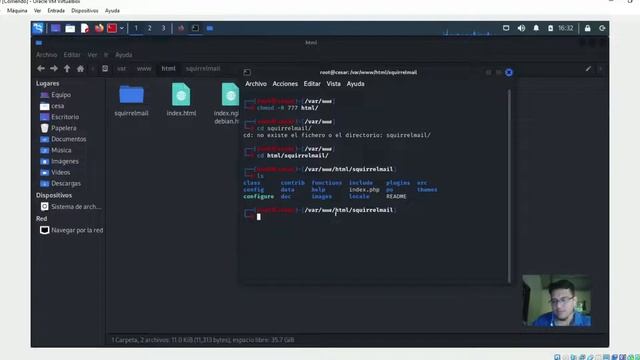Open the volume control
The width and height of the screenshot is (640, 360).
(x=521, y=28)
